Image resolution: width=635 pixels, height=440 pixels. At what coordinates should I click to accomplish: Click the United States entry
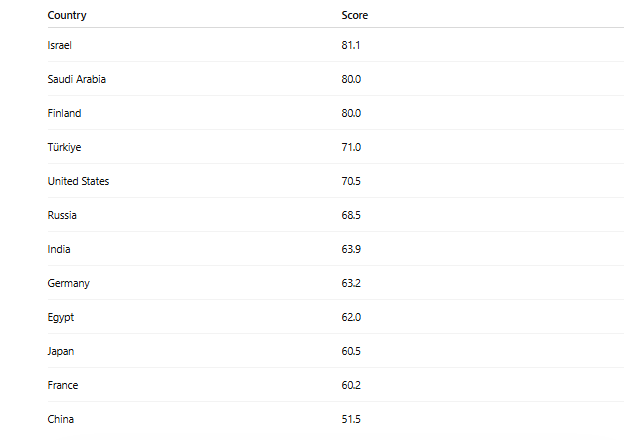pos(78,181)
